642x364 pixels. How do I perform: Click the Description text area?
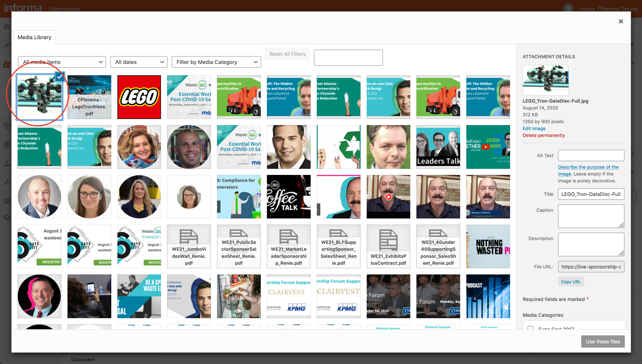pos(591,244)
